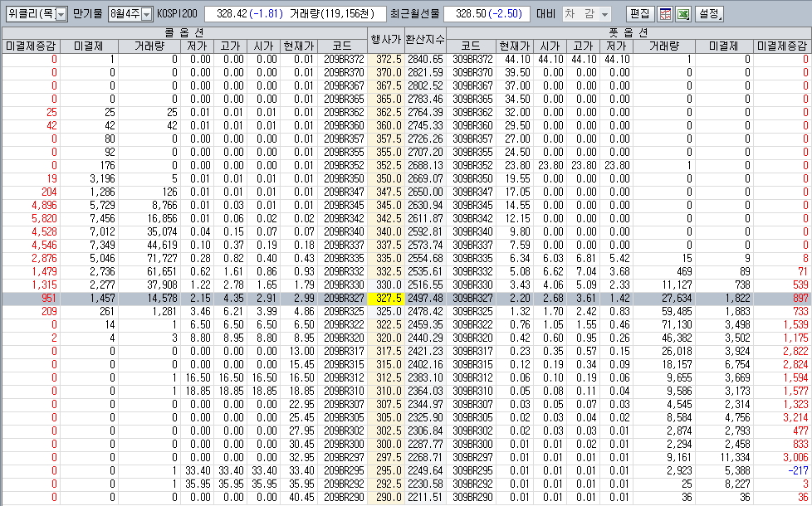
Task: Click the 환산지수 column header
Action: (x=425, y=39)
